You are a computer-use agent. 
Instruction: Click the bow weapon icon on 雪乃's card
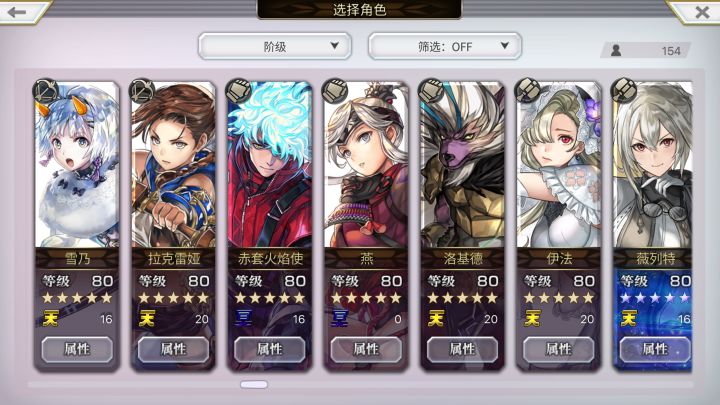46,90
